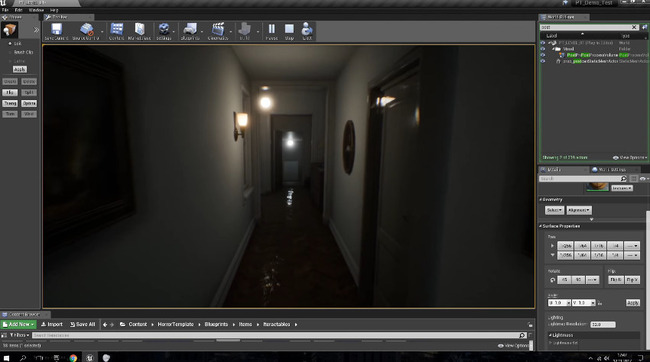
Task: Toggle visibility of PostProcessVolume actor
Action: click(x=543, y=55)
